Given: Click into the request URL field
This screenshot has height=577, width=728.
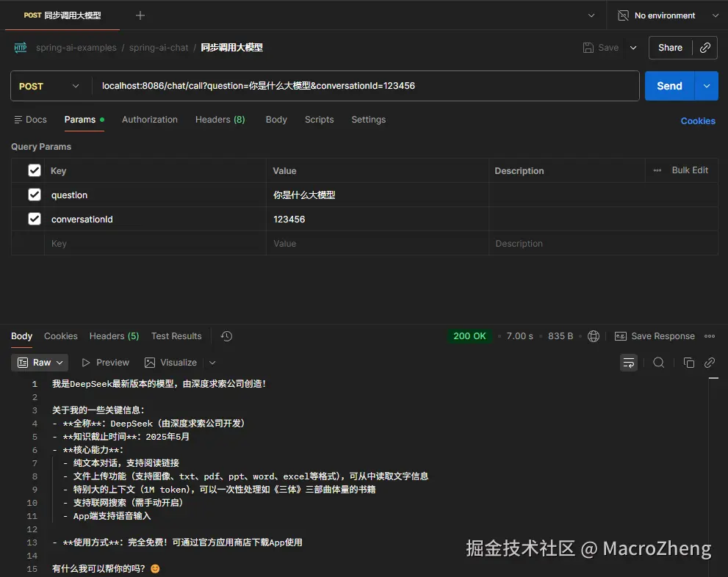Looking at the screenshot, I should (367, 86).
